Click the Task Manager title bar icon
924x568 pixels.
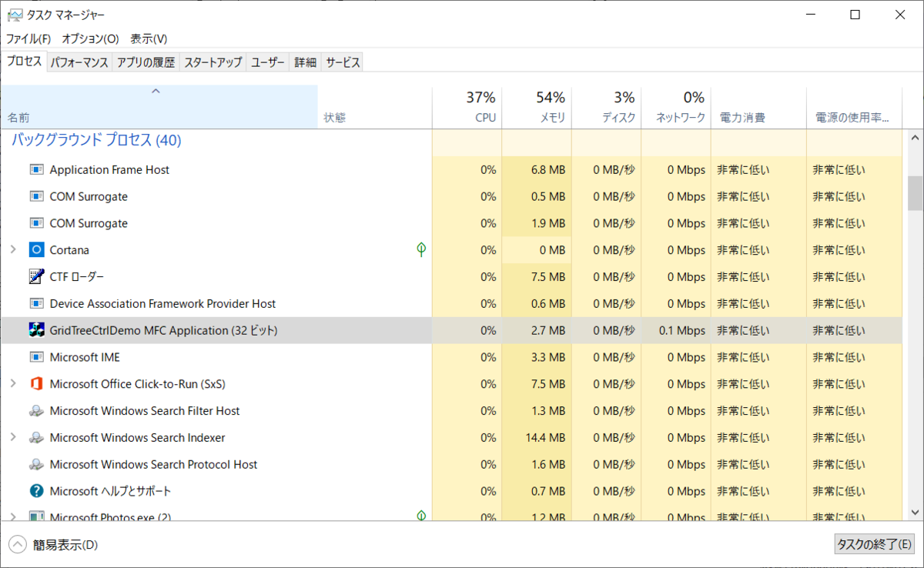15,15
